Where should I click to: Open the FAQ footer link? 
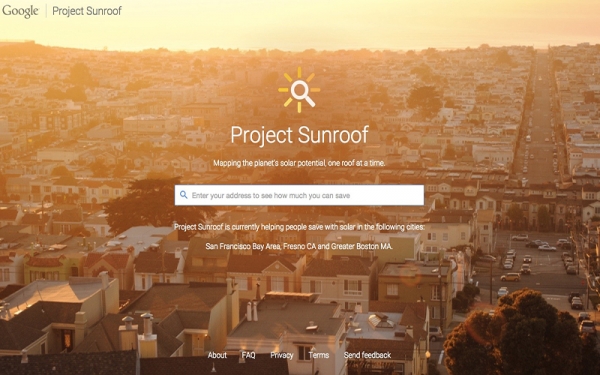point(248,355)
